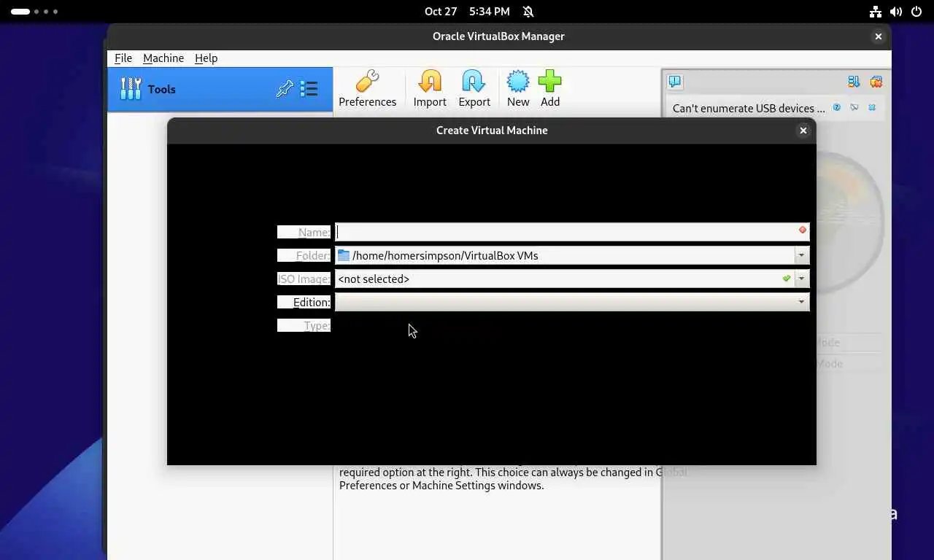Close the Create Virtual Machine dialog
This screenshot has height=560, width=934.
point(803,131)
